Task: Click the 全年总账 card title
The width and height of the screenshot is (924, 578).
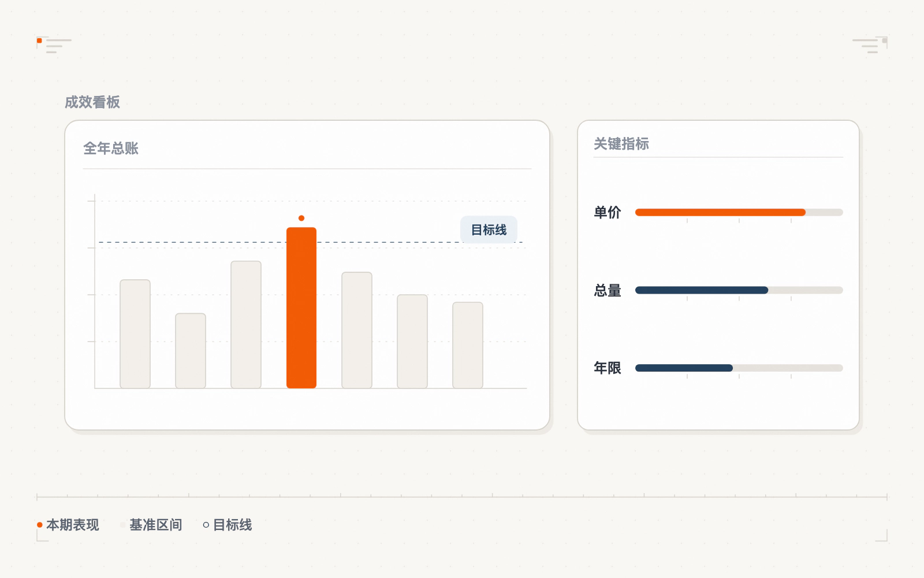Action: (x=111, y=149)
